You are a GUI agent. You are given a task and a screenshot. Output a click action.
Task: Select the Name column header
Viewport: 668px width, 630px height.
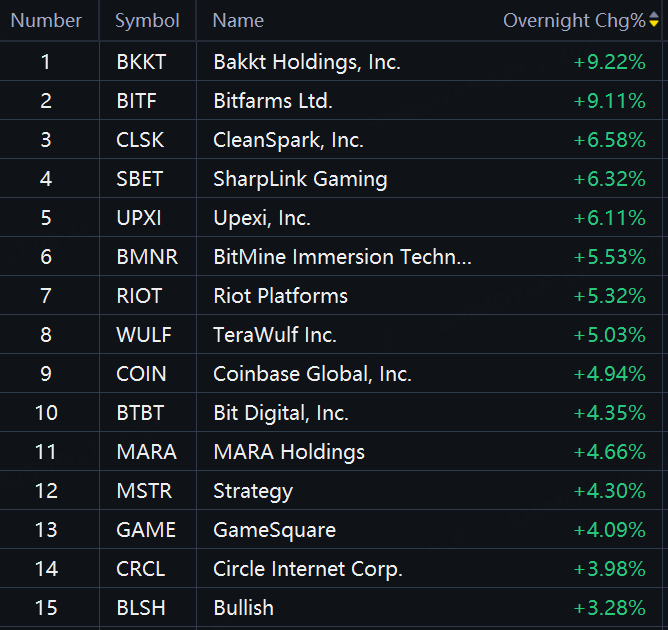[238, 21]
